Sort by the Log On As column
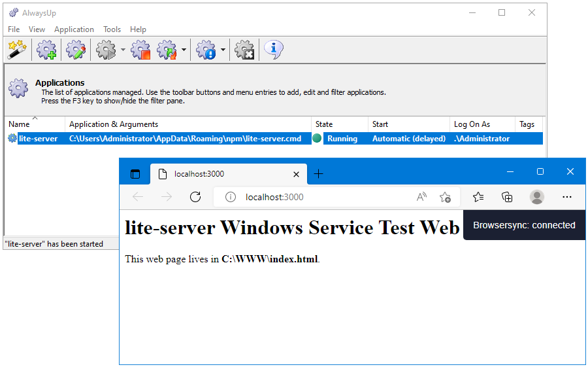Image resolution: width=588 pixels, height=367 pixels. (483, 124)
